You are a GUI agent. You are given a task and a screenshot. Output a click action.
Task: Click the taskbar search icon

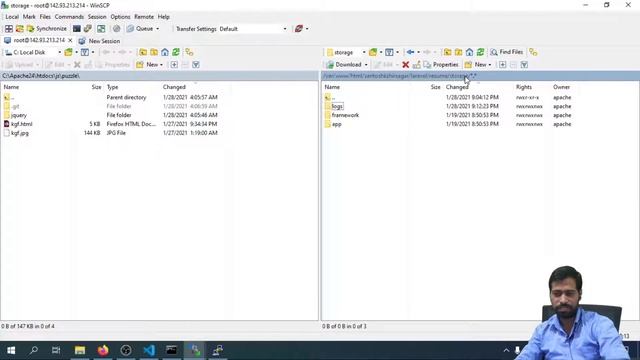(x=34, y=350)
